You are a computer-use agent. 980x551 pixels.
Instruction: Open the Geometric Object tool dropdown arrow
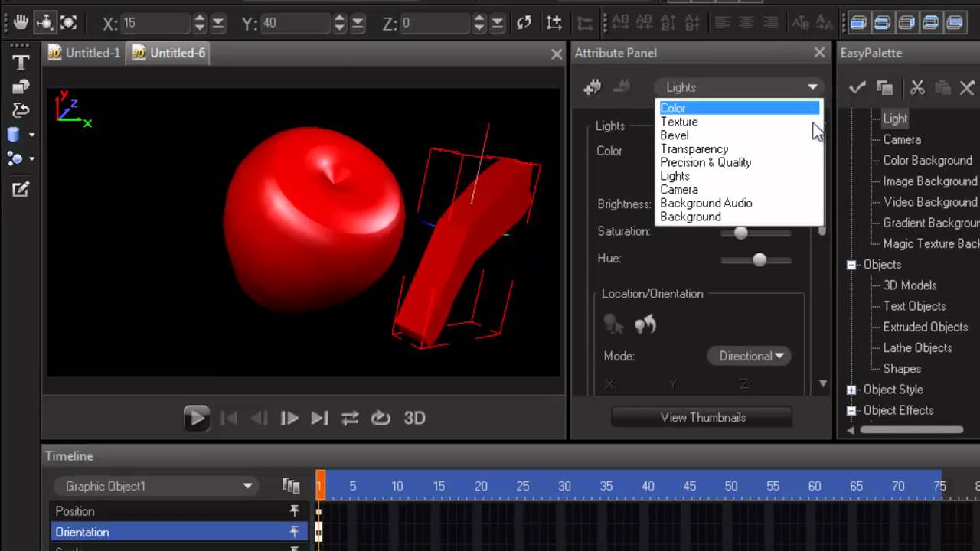(32, 135)
